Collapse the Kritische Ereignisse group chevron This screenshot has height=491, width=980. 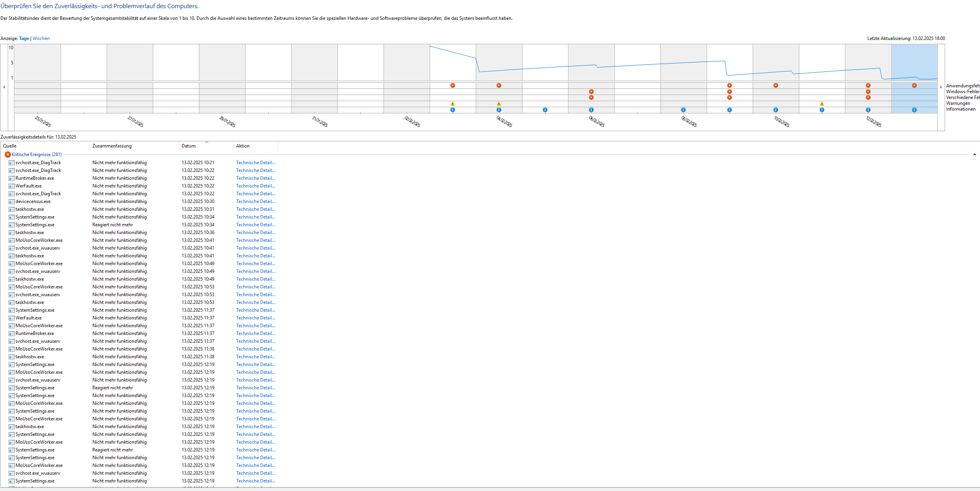[x=974, y=154]
